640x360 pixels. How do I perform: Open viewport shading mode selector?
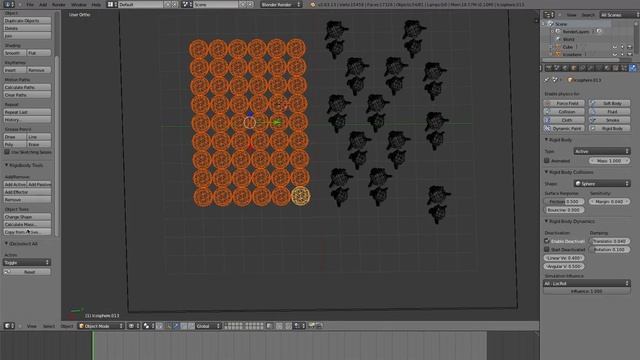click(133, 326)
